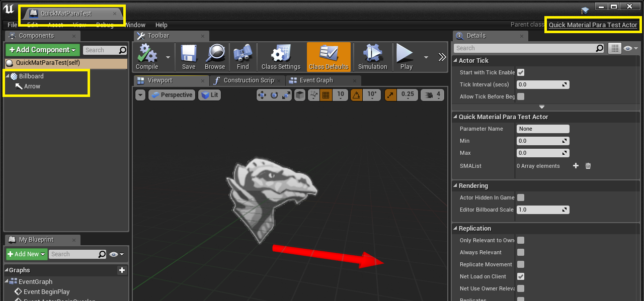Toggle Net Use Owner Relevancy checkbox
Image resolution: width=644 pixels, height=301 pixels.
tap(521, 288)
